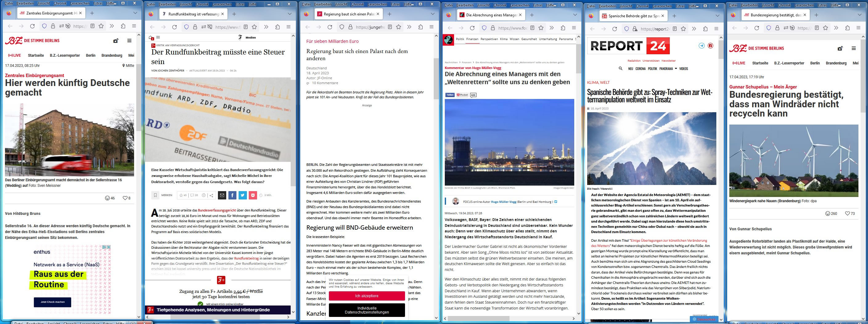List all tabs in Rundfunkbeitrag window
The image size is (868, 324).
click(290, 14)
